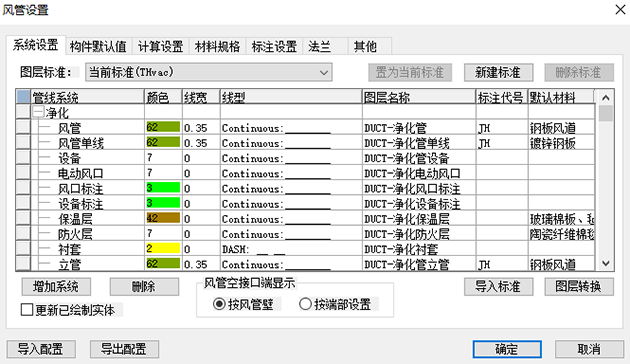Click the yellow color swatch for 衬套
The height and width of the screenshot is (364, 630).
pyautogui.click(x=163, y=248)
